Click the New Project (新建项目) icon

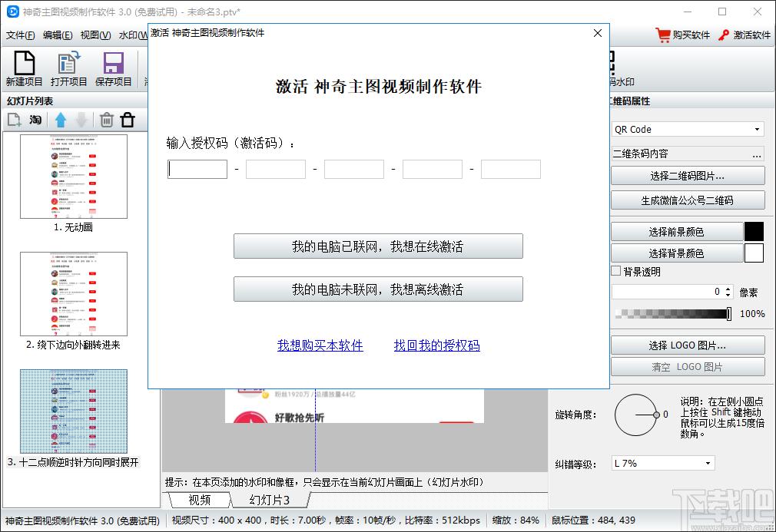(25, 64)
